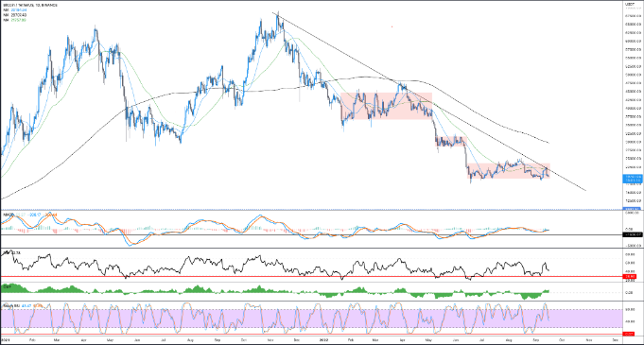
Task: Select the Bitcoin Binance chart title legend
Action: (x=29, y=5)
